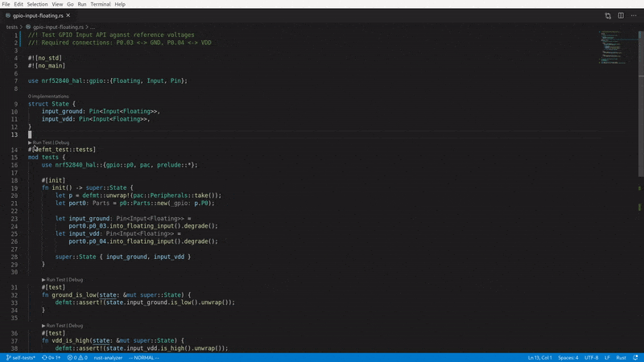Open the notifications bell

635,358
